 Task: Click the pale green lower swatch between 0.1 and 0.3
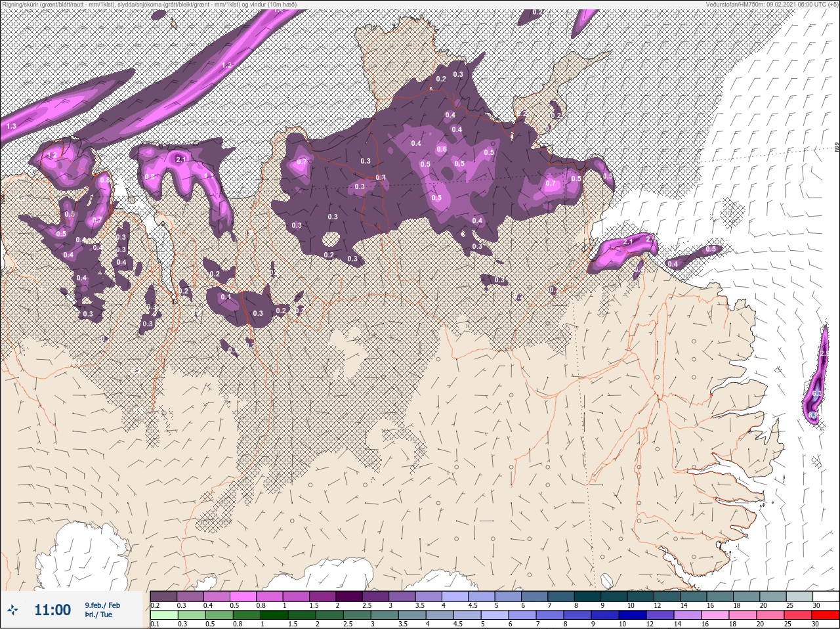(163, 615)
